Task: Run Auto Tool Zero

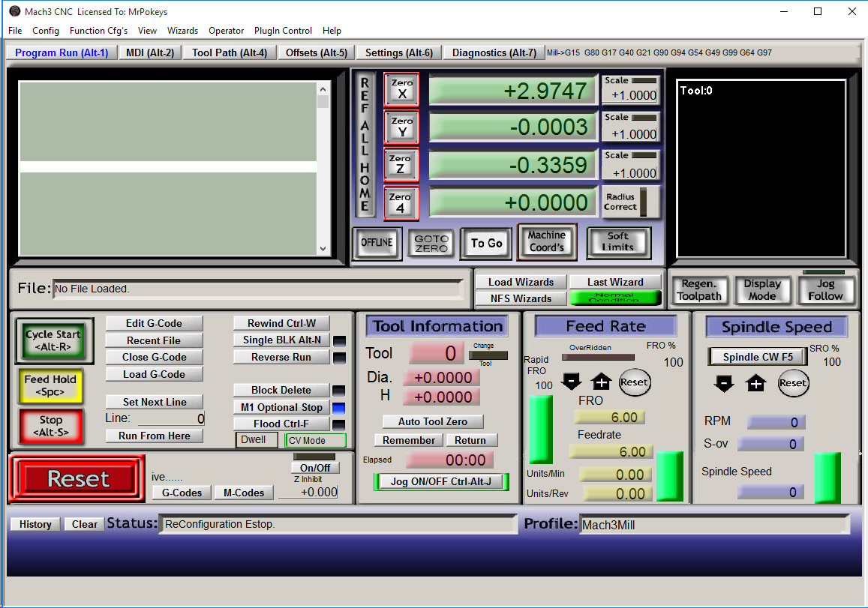Action: (432, 421)
